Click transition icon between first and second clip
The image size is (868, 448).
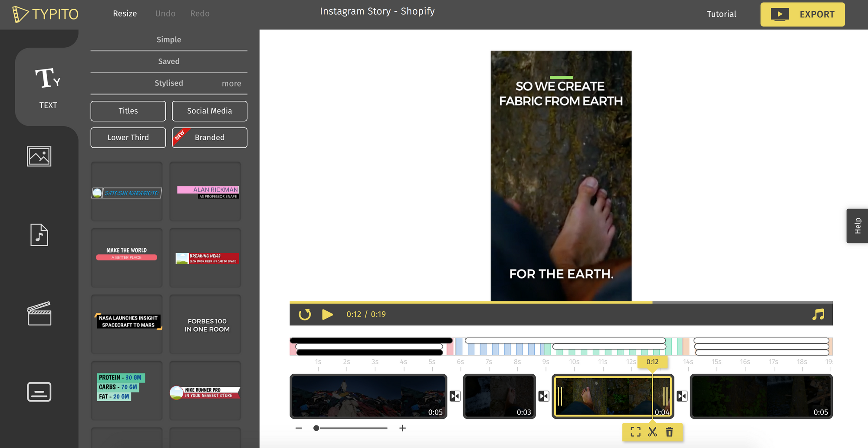point(455,396)
